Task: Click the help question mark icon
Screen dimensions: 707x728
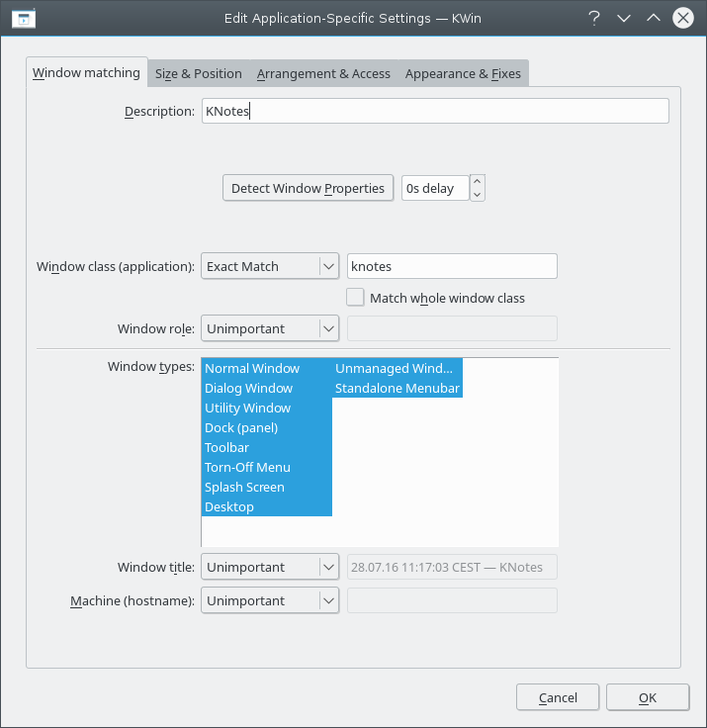Action: (x=593, y=18)
